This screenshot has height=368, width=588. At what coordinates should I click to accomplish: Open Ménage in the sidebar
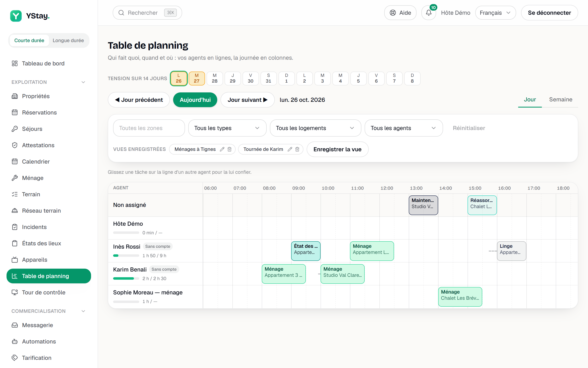(49, 178)
